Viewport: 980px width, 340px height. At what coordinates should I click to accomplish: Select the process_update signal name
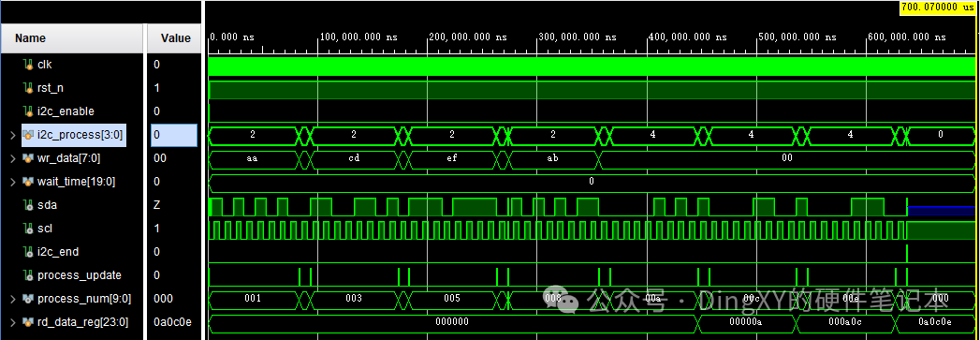point(80,275)
